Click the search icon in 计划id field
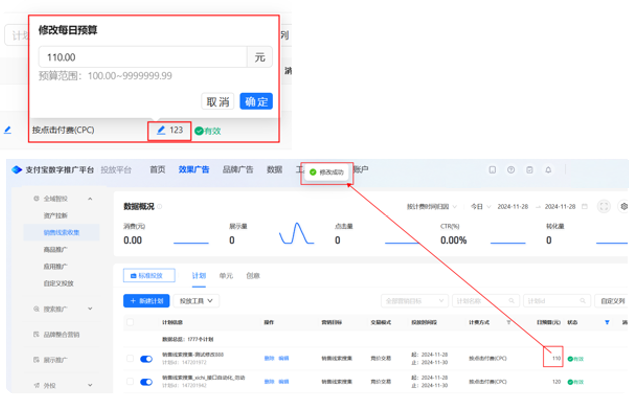 click(583, 301)
